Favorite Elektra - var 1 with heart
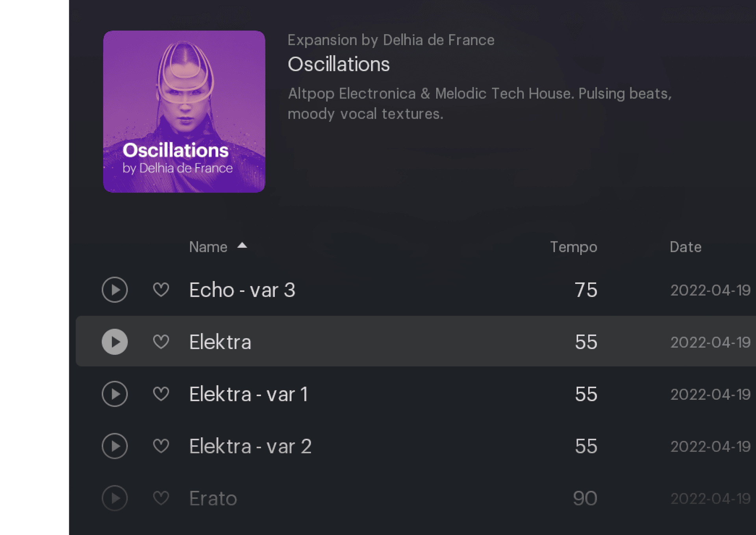 point(161,394)
